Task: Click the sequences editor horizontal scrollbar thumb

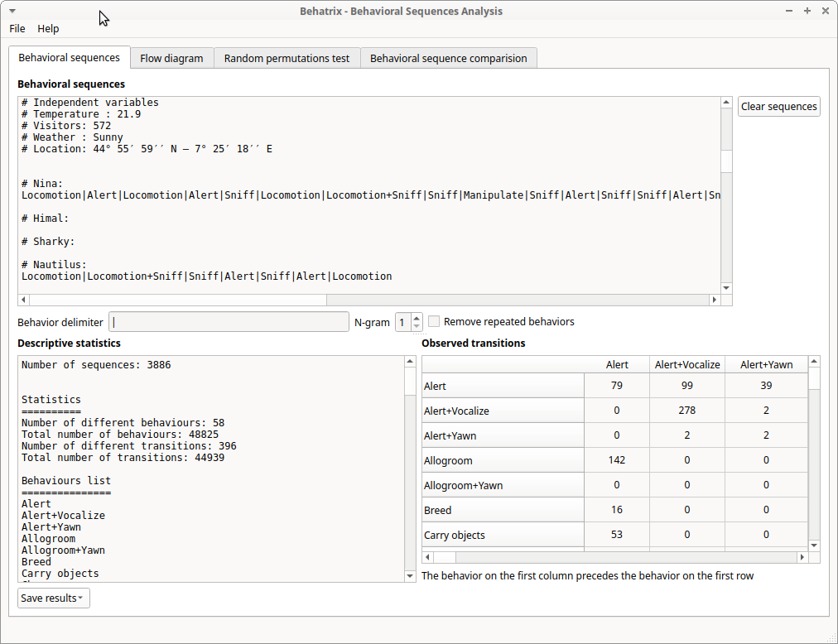Action: click(178, 300)
